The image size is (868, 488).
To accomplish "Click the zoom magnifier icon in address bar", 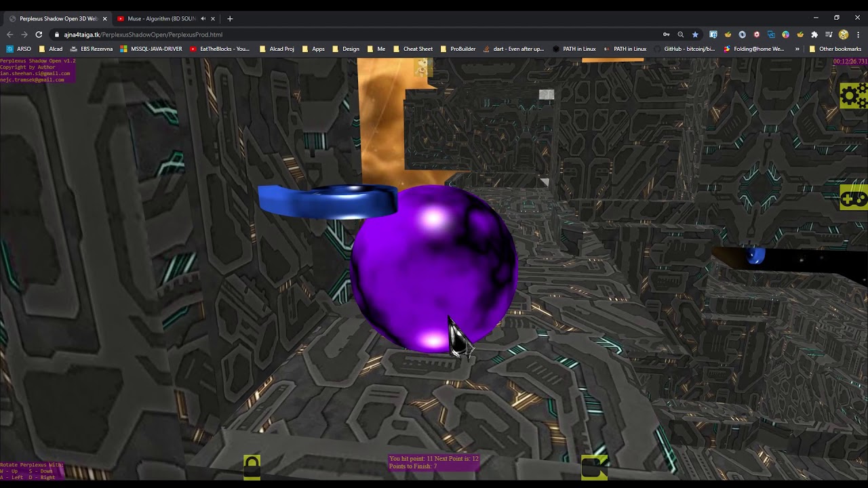I will [x=681, y=35].
